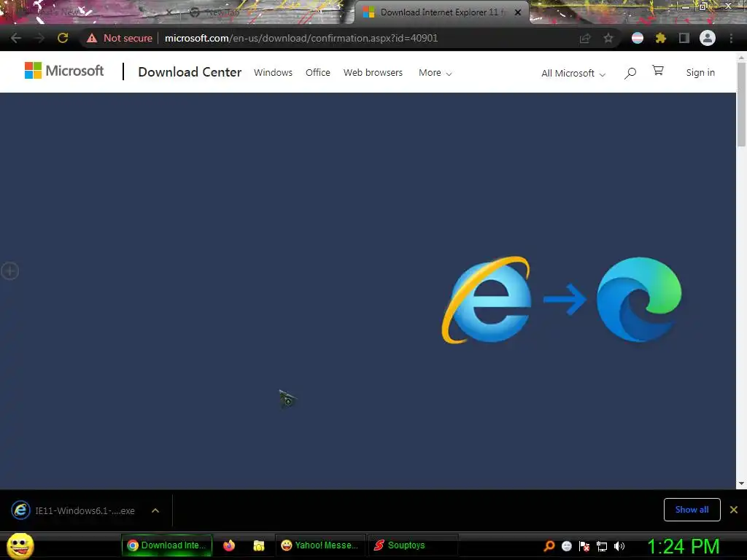Click the Sign in link
The height and width of the screenshot is (560, 747).
[x=700, y=72]
